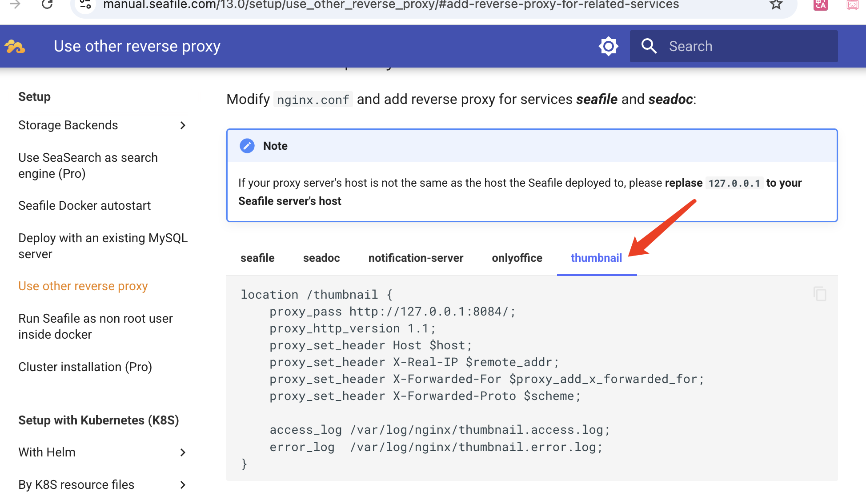Click the proxy_pass http://127.0.0.1:8084/ line

(x=393, y=312)
